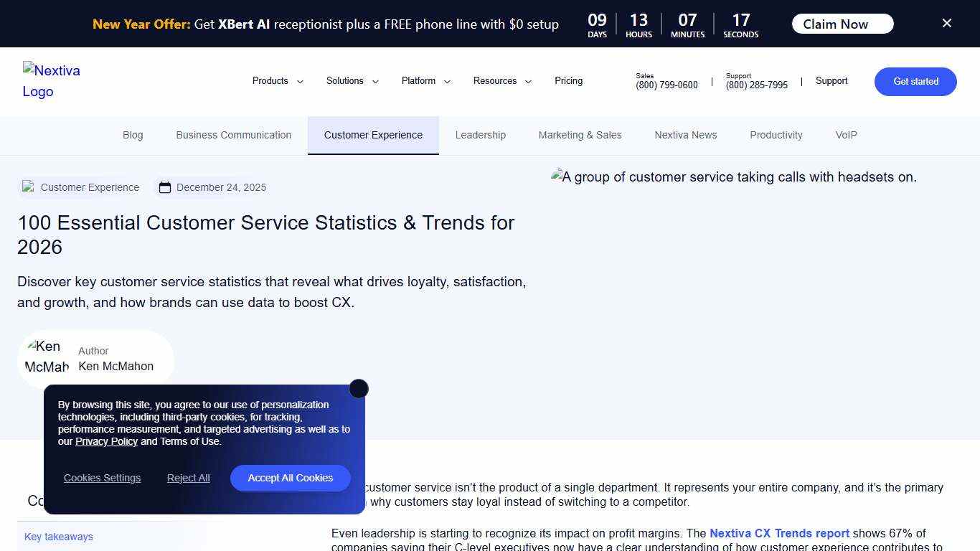The height and width of the screenshot is (551, 980).
Task: Close the New Year Offer banner
Action: pos(946,23)
